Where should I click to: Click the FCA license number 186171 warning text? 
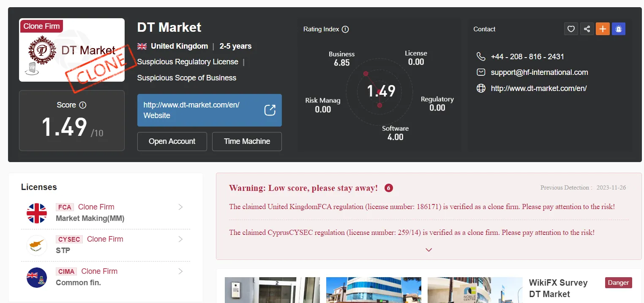(x=422, y=207)
